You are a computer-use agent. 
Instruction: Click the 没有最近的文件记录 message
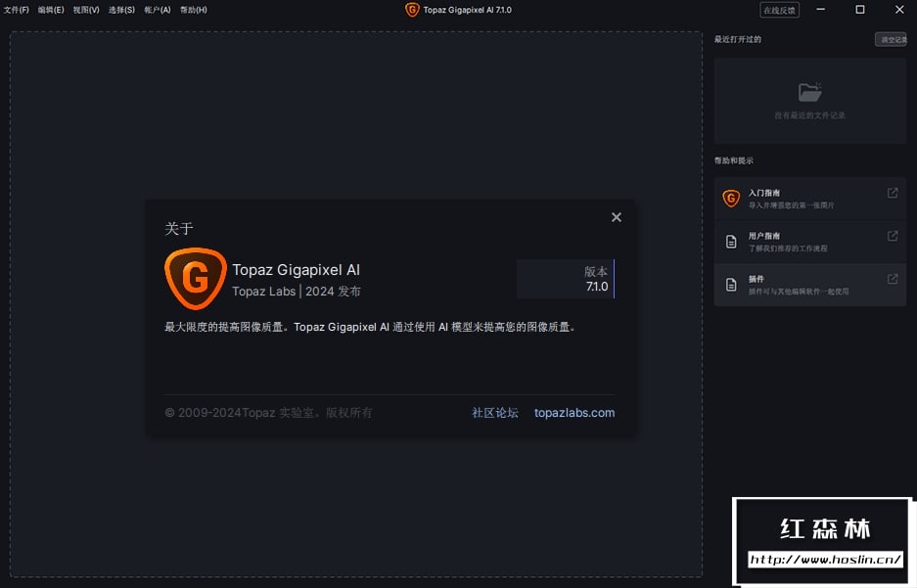coord(810,115)
